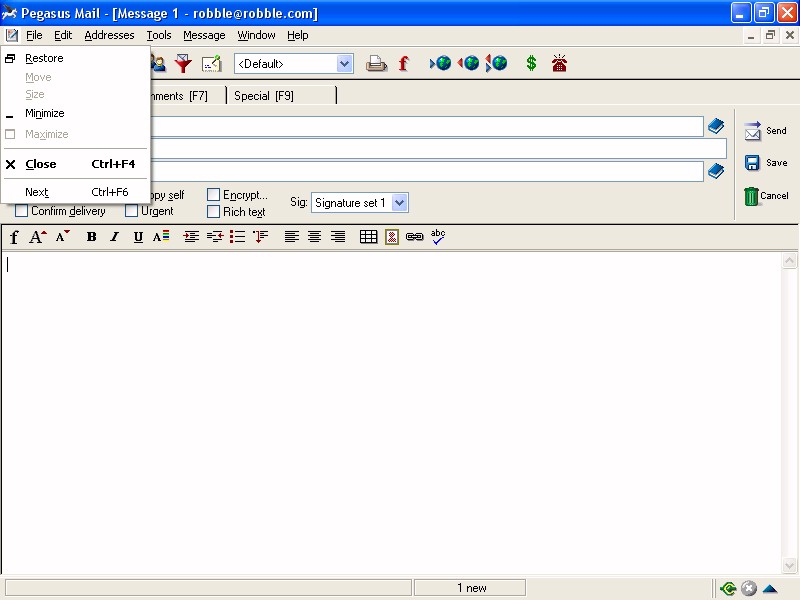Increase paragraph indent
Image resolution: width=800 pixels, height=600 pixels.
tap(191, 237)
